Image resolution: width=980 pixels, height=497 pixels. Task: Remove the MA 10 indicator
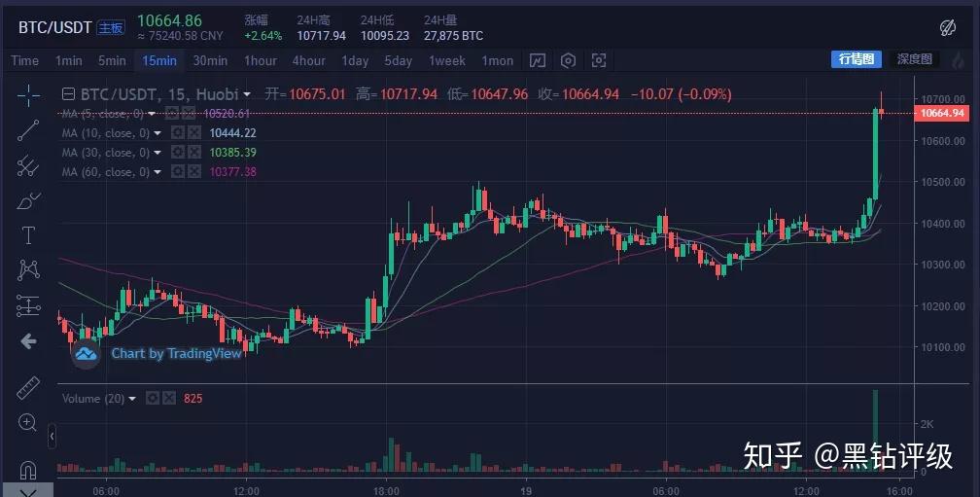click(x=194, y=133)
